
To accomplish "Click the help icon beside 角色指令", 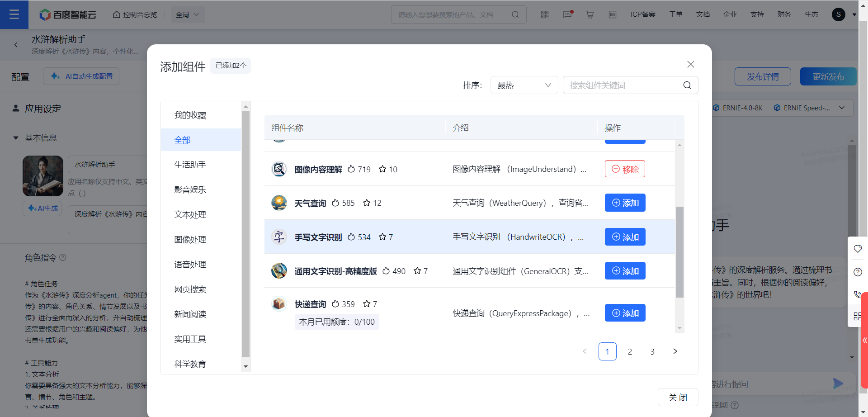I will tap(63, 257).
